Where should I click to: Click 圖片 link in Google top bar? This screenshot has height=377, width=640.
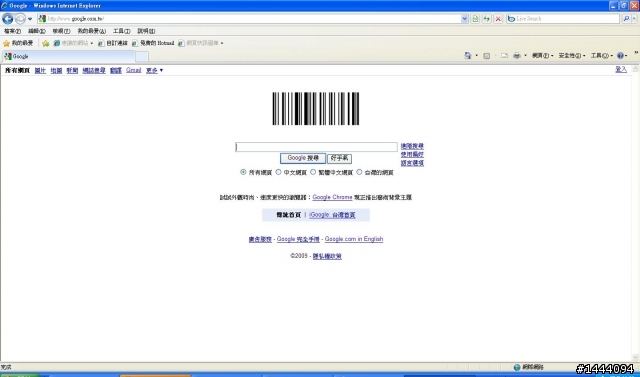pyautogui.click(x=40, y=71)
